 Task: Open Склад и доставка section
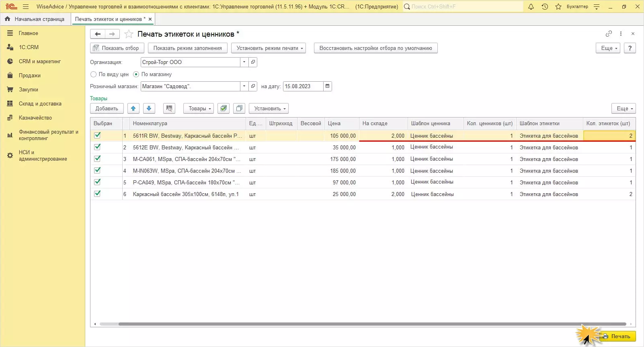(x=40, y=103)
